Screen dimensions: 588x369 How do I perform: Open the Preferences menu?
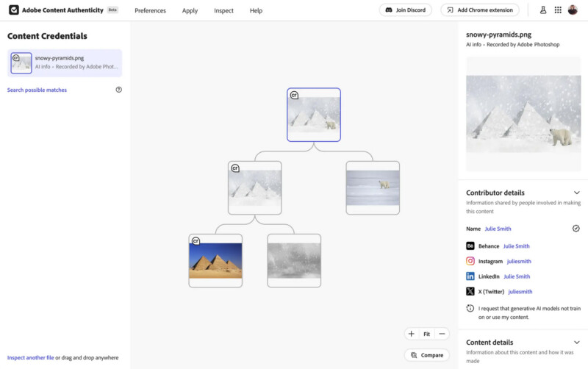click(150, 11)
